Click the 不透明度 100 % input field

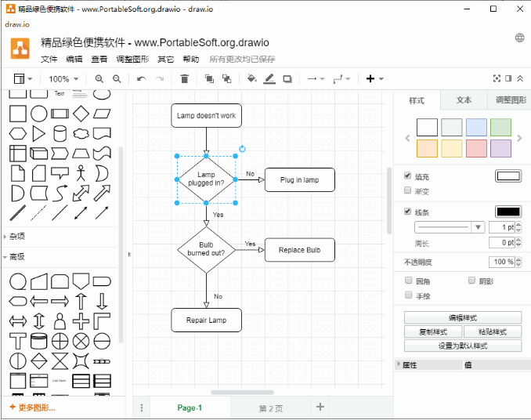click(502, 262)
